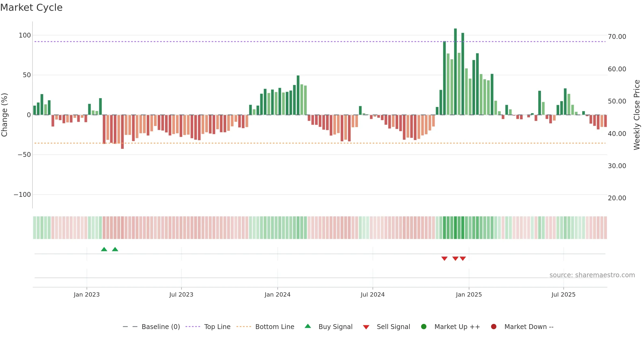Click the red Market Down circle in legend

[493, 327]
